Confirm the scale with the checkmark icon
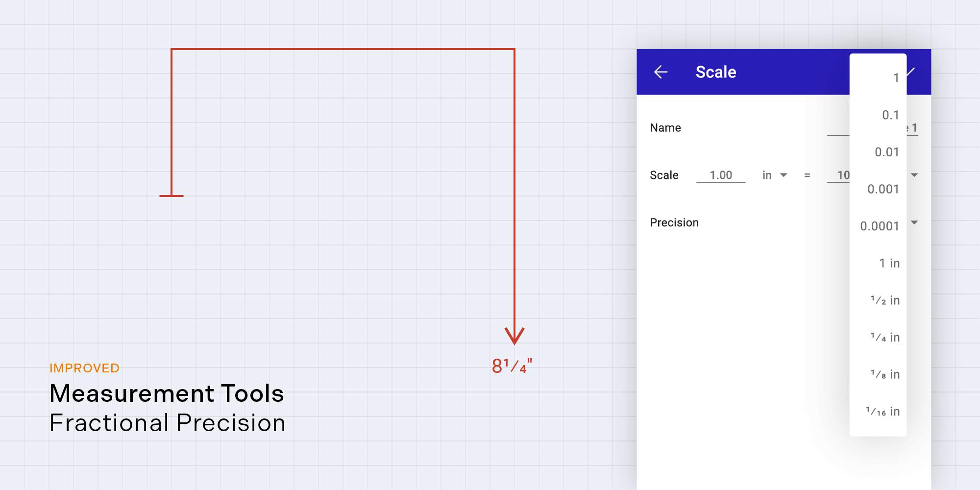Viewport: 980px width, 490px height. tap(911, 72)
